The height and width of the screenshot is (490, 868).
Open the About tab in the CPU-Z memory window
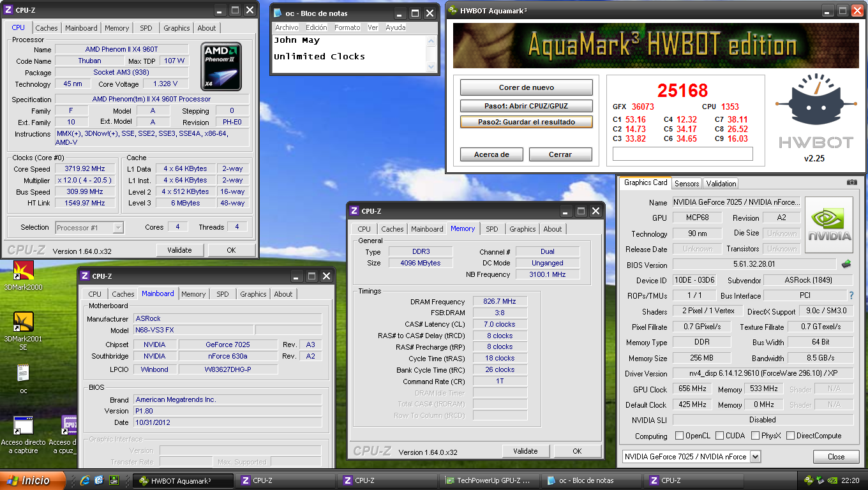[553, 229]
